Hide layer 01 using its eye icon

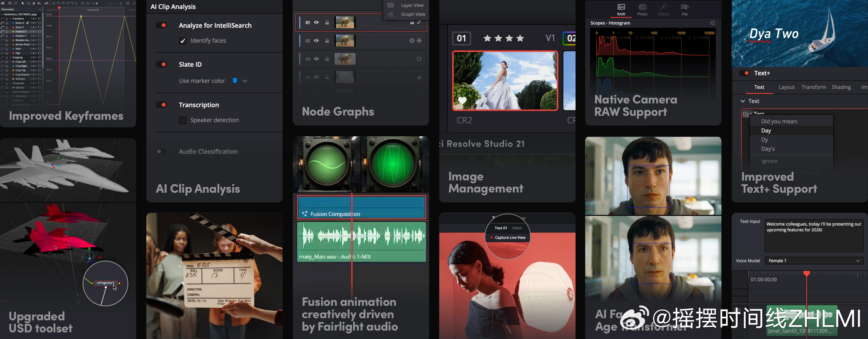click(316, 23)
